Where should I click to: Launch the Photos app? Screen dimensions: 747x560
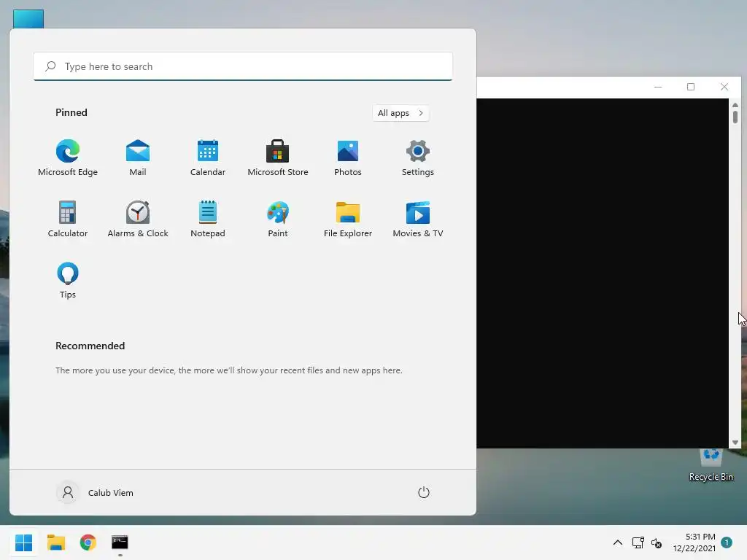coord(348,158)
